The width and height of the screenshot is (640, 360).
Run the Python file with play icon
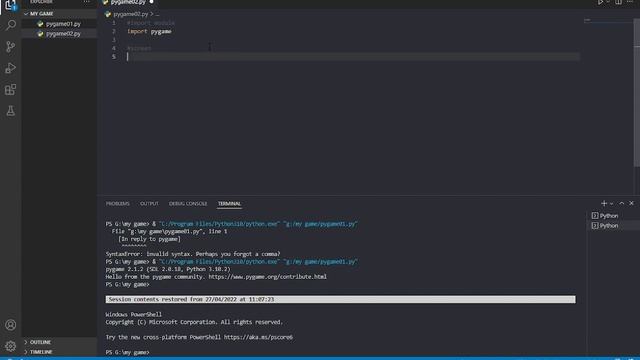click(600, 2)
